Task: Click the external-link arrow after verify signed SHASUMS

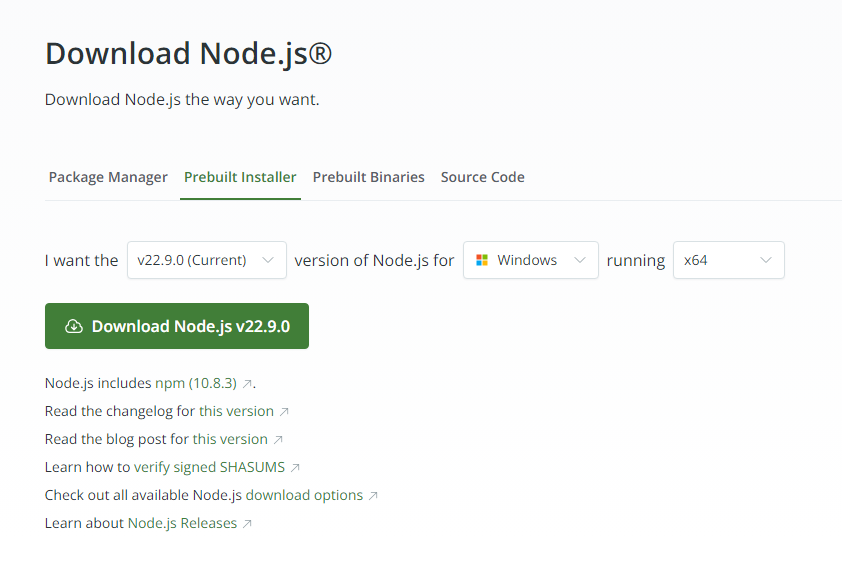Action: [x=295, y=467]
